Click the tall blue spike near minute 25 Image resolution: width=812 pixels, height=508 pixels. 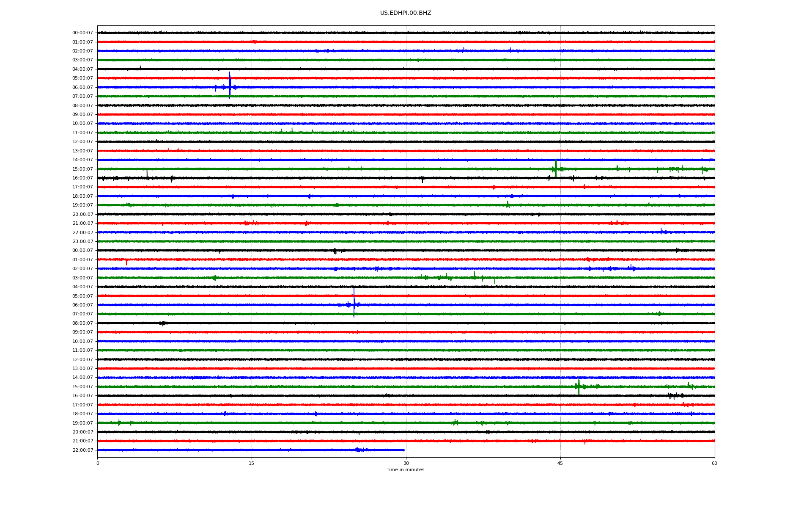click(354, 301)
